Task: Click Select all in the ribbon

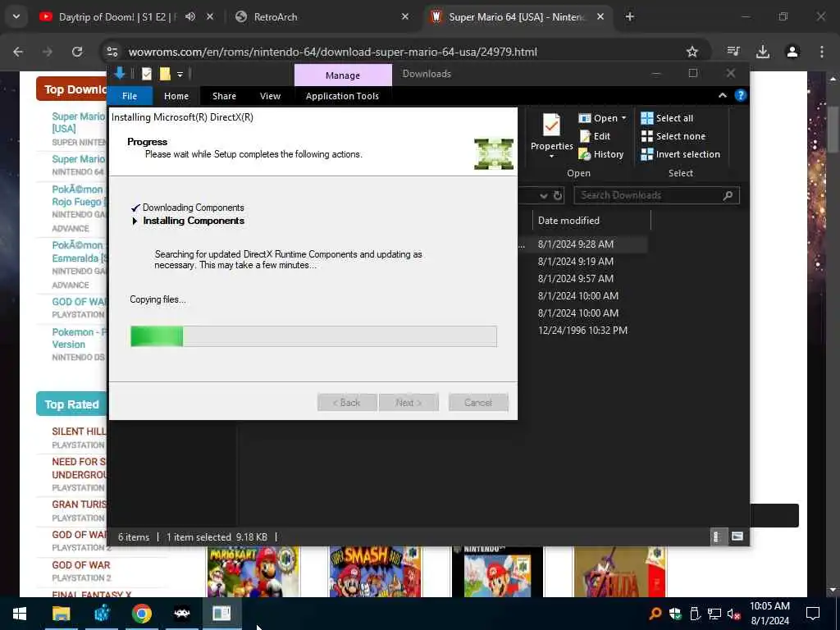Action: [667, 118]
